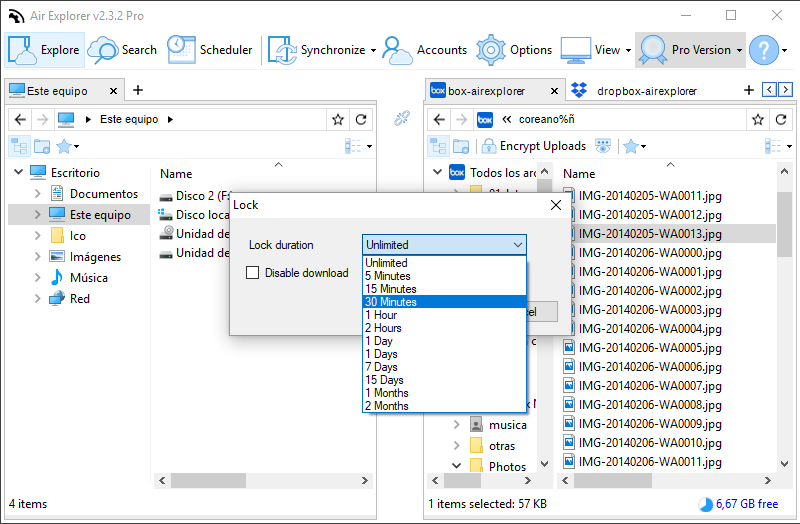The image size is (800, 524).
Task: Open right pane favorites star menu
Action: (634, 146)
